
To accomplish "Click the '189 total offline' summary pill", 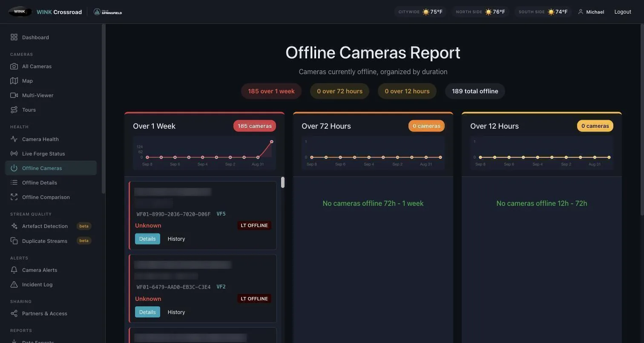I will coord(475,91).
